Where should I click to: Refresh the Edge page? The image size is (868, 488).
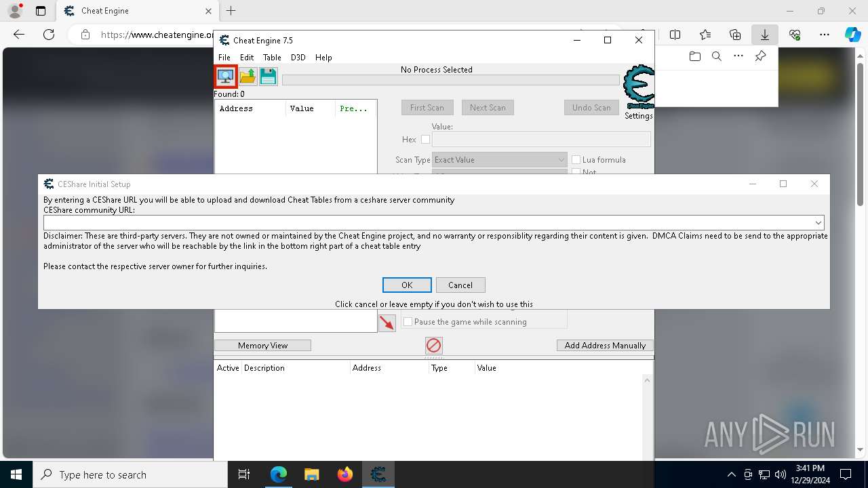pos(49,35)
